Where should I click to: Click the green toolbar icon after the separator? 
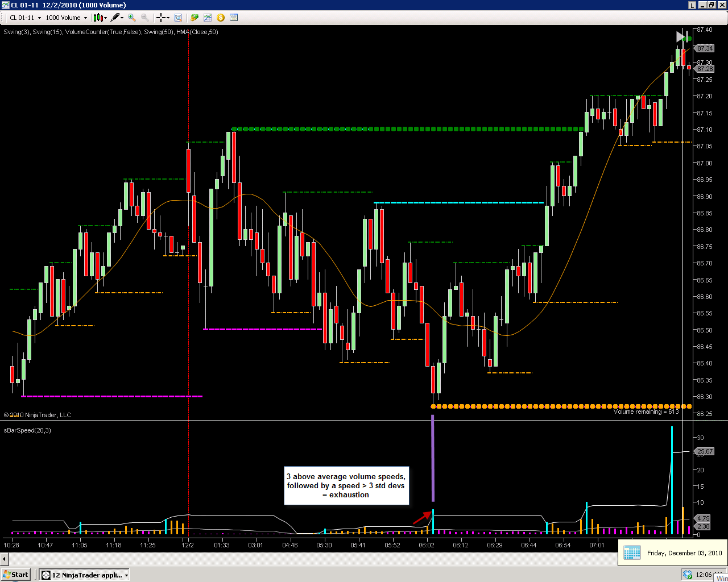[x=195, y=18]
